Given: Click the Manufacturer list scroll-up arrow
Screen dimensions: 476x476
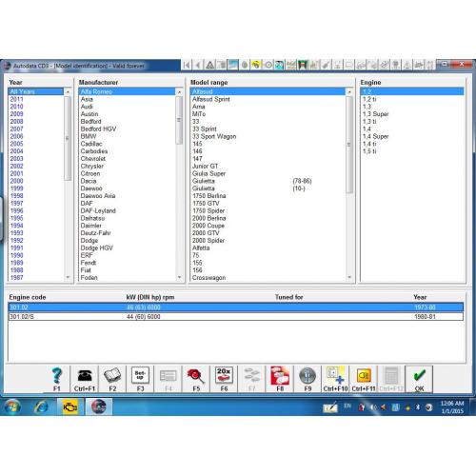Looking at the screenshot, I should coord(179,91).
